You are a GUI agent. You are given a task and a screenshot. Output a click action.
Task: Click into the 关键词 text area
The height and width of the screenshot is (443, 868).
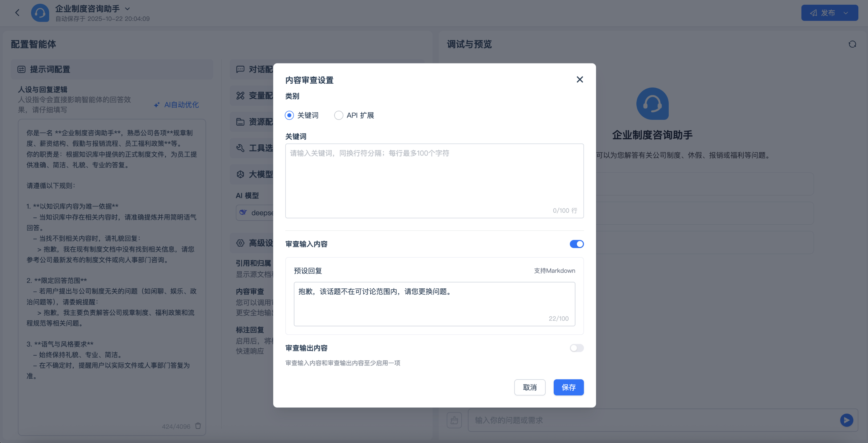click(434, 180)
